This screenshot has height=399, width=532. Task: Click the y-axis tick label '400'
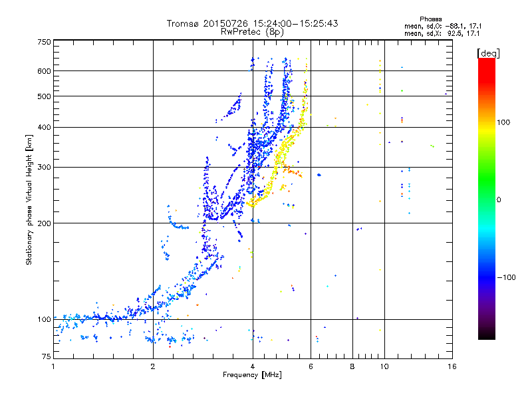45,127
